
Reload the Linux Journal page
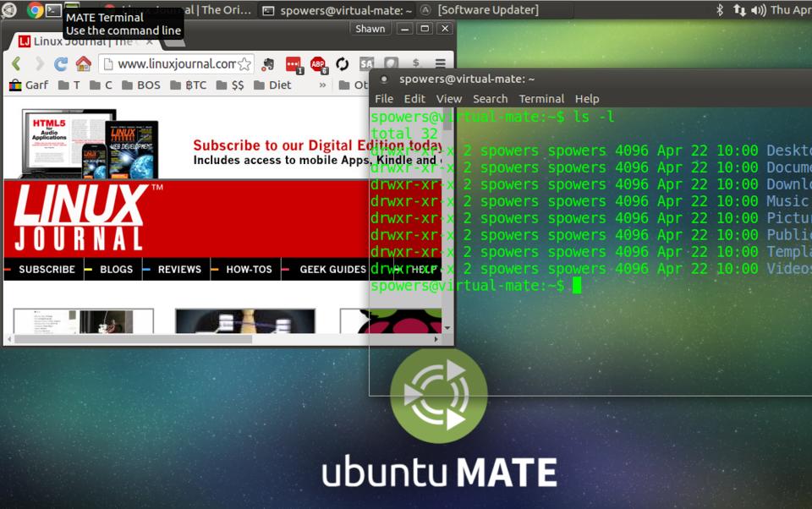click(x=61, y=63)
